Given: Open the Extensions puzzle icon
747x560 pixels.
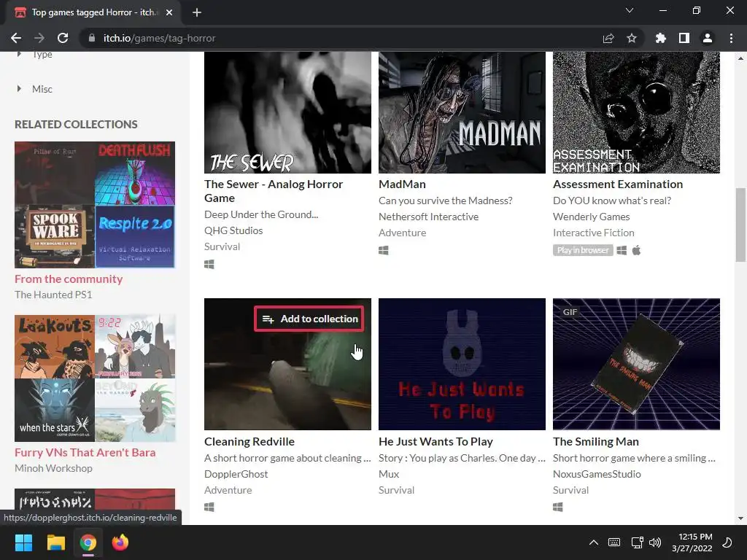Looking at the screenshot, I should click(x=661, y=38).
